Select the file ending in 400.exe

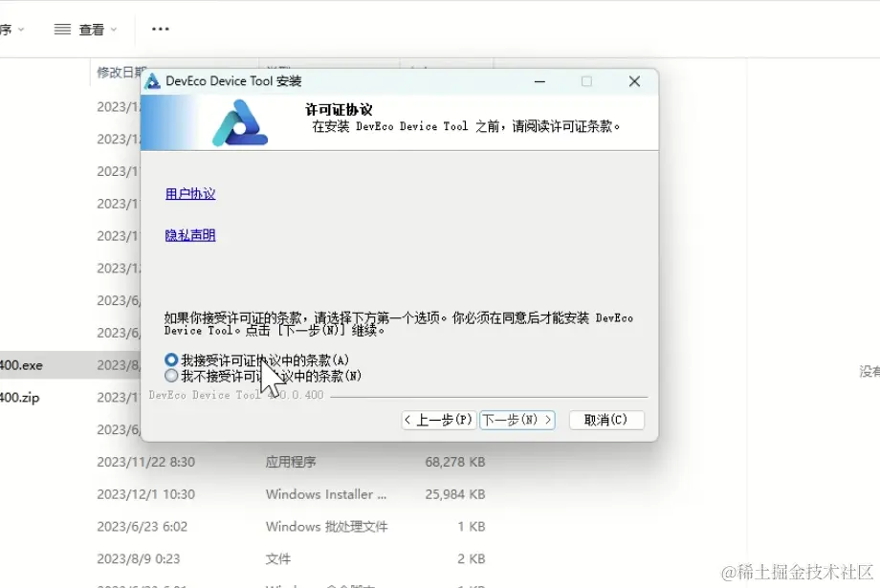point(21,365)
